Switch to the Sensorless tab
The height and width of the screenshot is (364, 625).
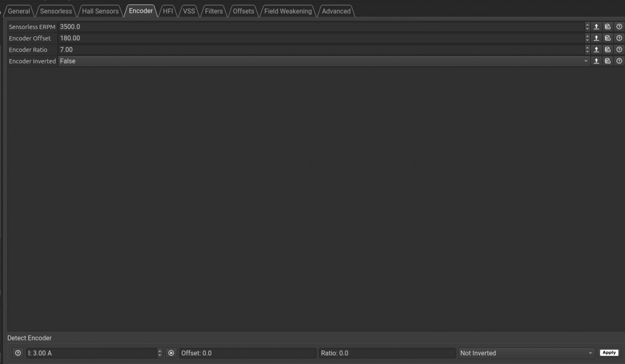pos(56,11)
